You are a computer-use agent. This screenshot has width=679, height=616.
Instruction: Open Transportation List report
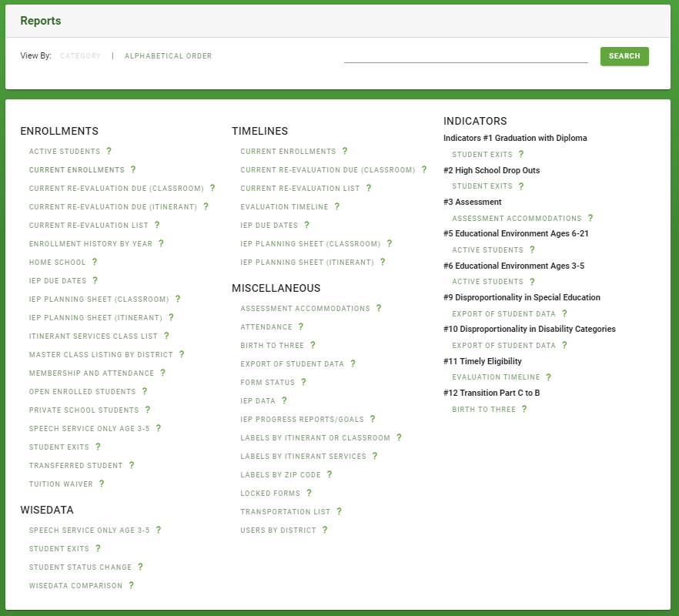pos(286,511)
